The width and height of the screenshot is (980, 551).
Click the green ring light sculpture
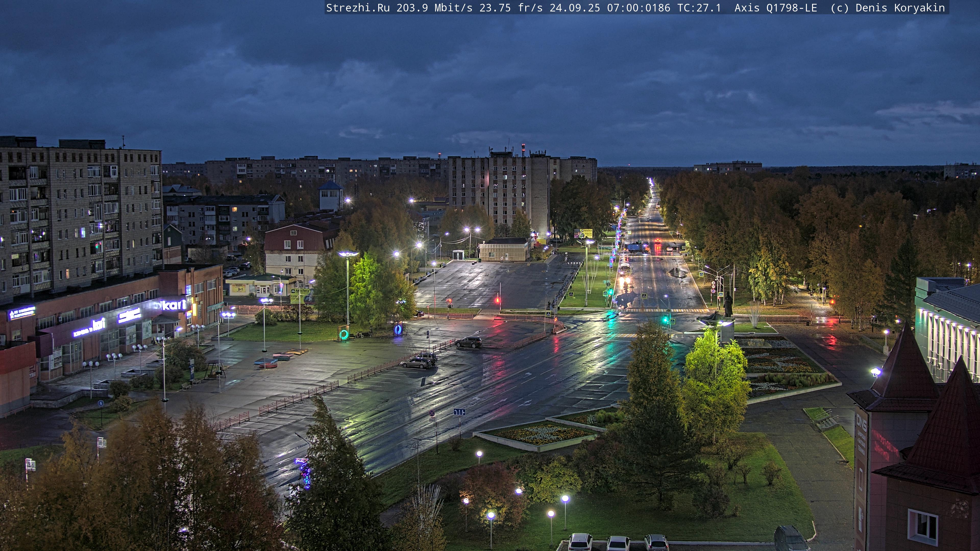344,334
